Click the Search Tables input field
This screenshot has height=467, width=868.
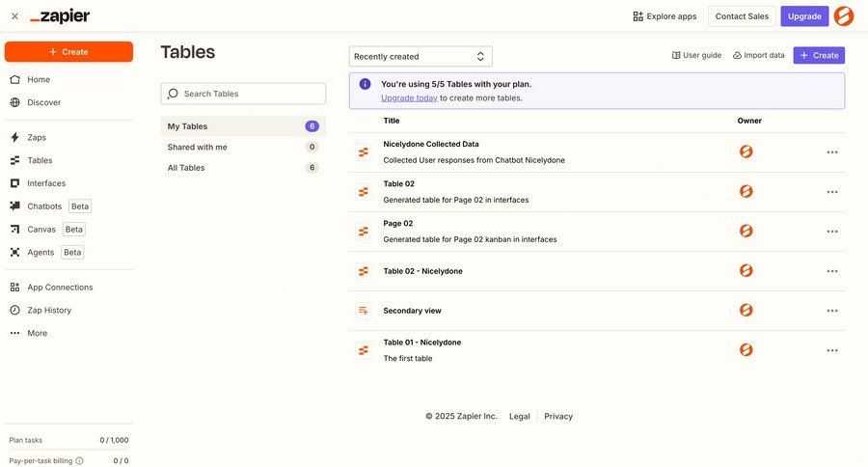[243, 94]
